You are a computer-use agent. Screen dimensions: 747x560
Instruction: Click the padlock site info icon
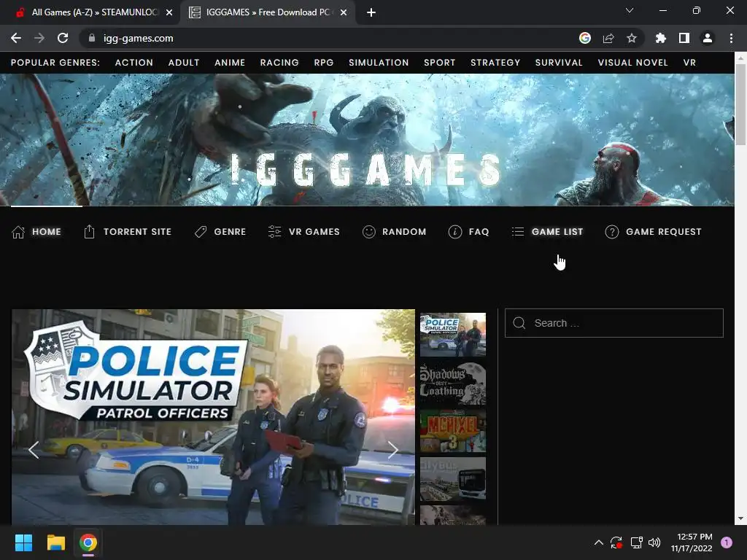coord(92,38)
